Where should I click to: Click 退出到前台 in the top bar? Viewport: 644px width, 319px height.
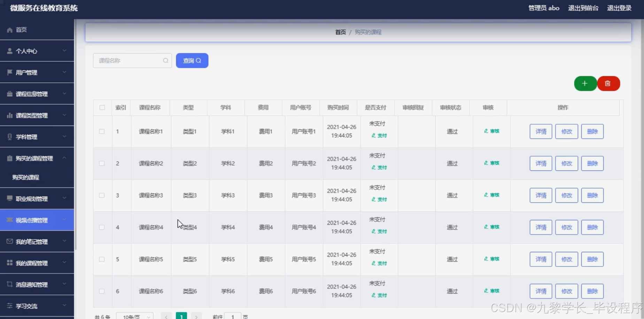(583, 8)
